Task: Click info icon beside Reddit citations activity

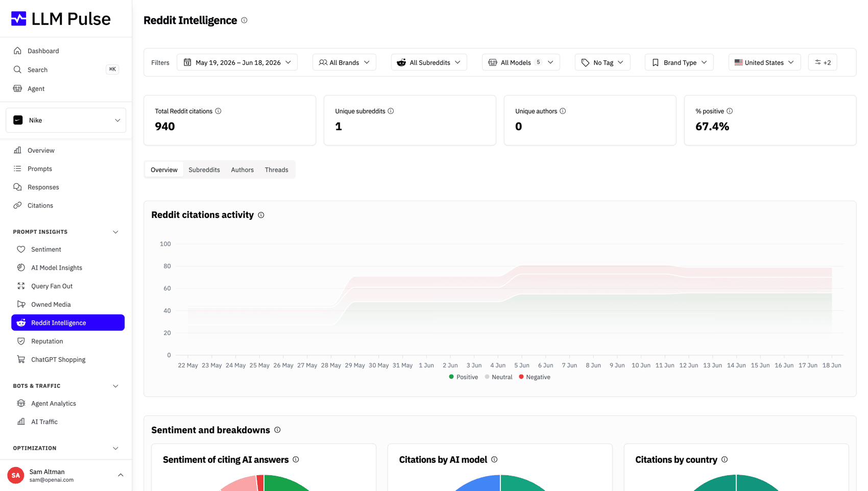Action: coord(261,215)
